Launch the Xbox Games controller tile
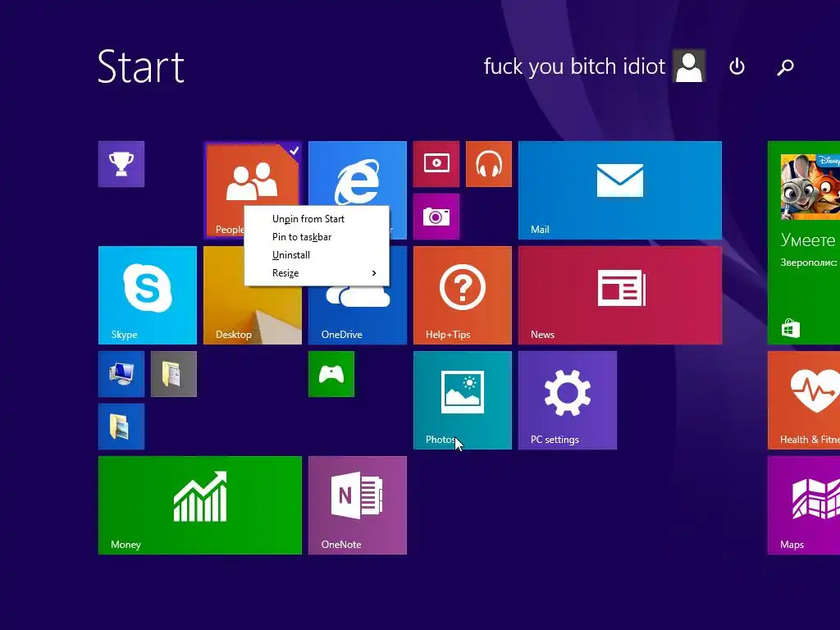Screen dimensions: 840x630 point(331,374)
